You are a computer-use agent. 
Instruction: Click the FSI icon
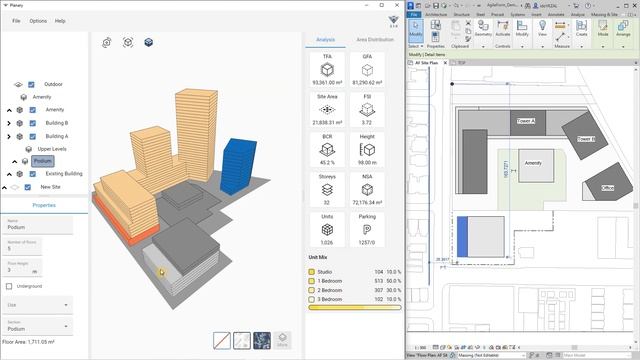(367, 109)
